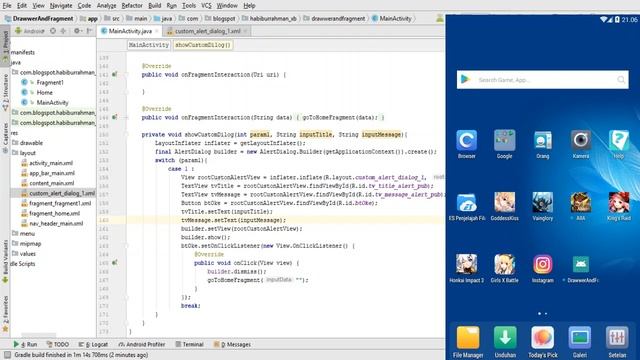Open the File menu
640x360 pixels.
click(x=7, y=6)
